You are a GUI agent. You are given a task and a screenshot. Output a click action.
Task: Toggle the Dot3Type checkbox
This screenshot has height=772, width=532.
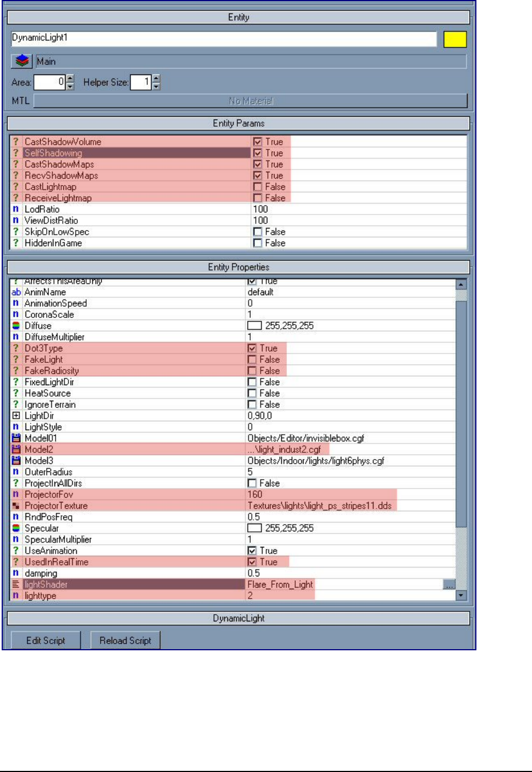coord(252,348)
